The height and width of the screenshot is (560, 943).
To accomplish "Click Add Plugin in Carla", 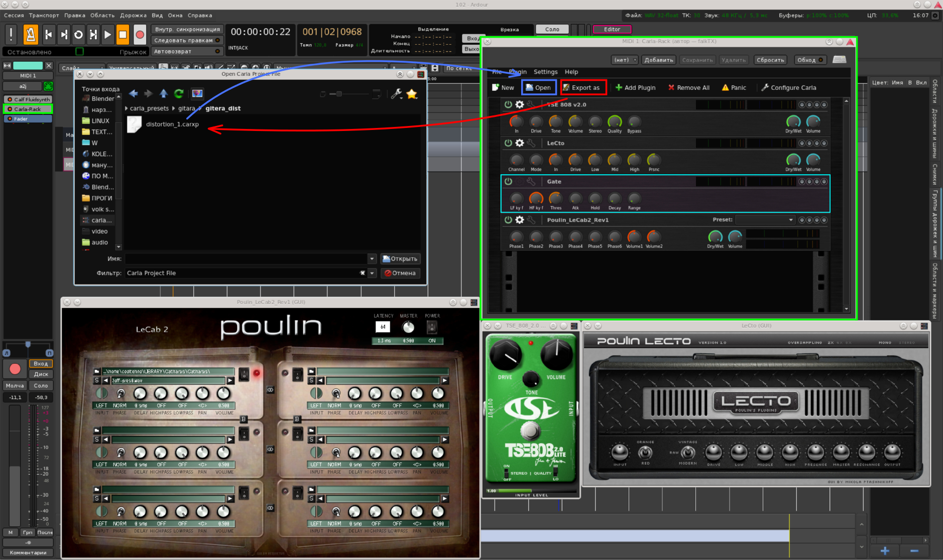I will coord(636,87).
